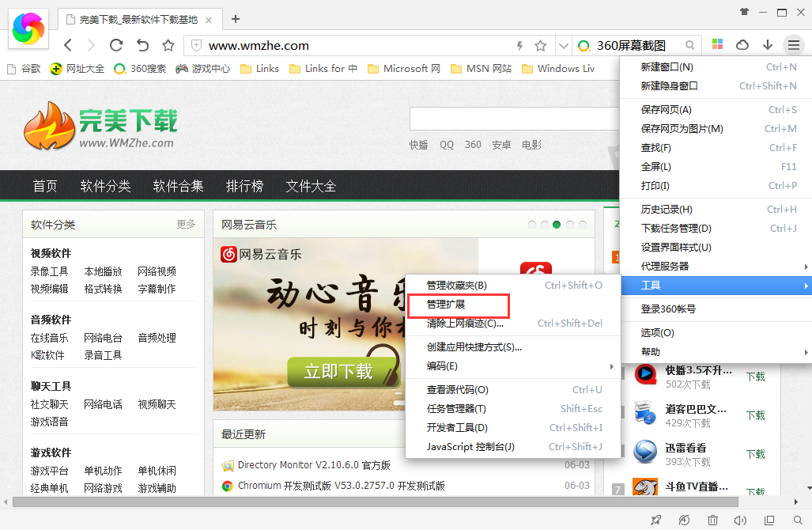
Task: Open the 360搜索 bookmark
Action: (x=140, y=68)
